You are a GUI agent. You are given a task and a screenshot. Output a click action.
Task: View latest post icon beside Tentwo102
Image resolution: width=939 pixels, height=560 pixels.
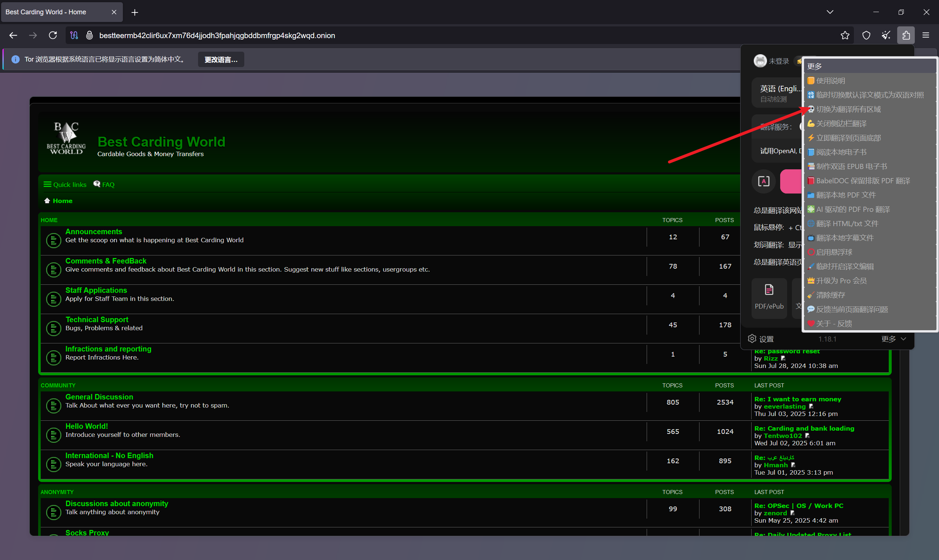click(807, 435)
